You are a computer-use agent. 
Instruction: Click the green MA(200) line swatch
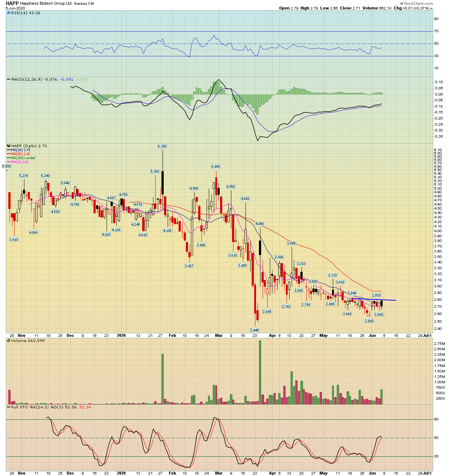9,158
